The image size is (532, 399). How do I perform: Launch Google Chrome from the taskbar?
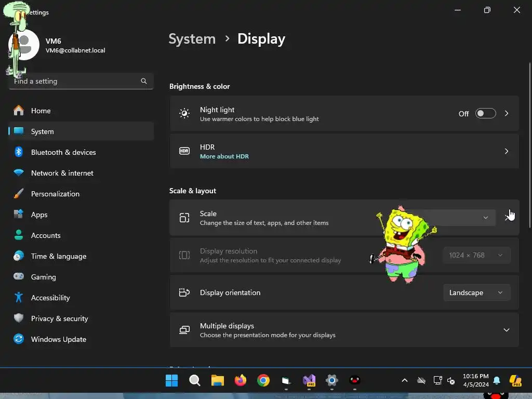[263, 380]
